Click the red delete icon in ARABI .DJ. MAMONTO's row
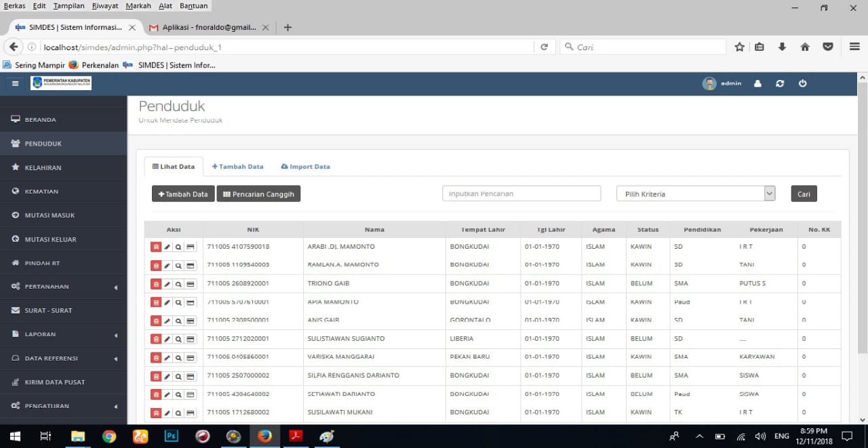This screenshot has width=868, height=448. pyautogui.click(x=156, y=247)
